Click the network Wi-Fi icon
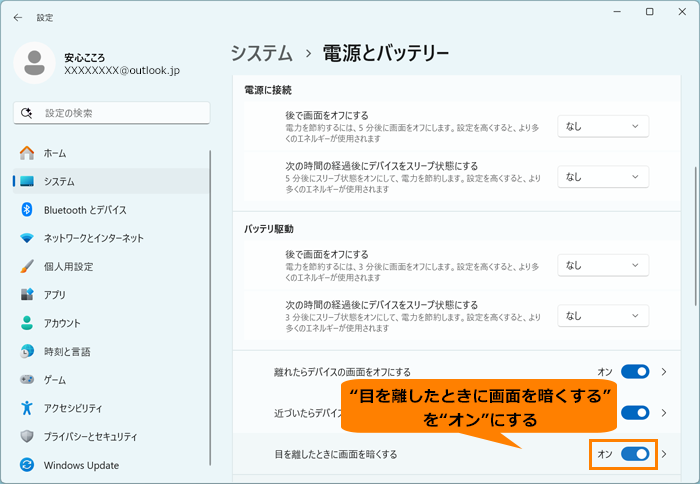The height and width of the screenshot is (484, 700). click(27, 238)
